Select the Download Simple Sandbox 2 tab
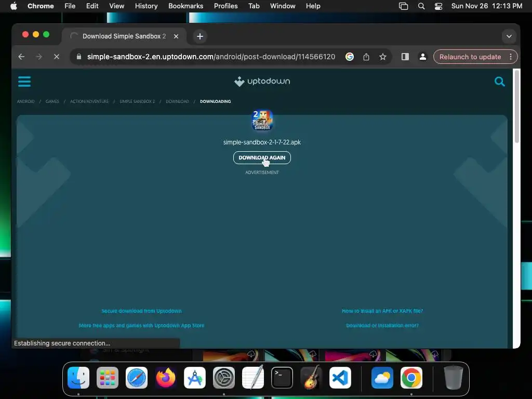Viewport: 532px width, 399px height. tap(124, 36)
